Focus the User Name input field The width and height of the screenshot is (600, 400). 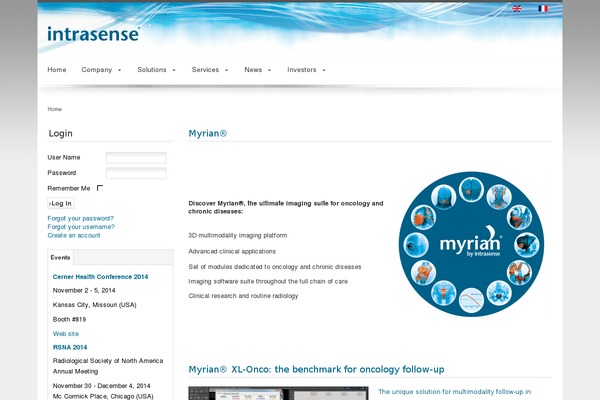click(136, 158)
